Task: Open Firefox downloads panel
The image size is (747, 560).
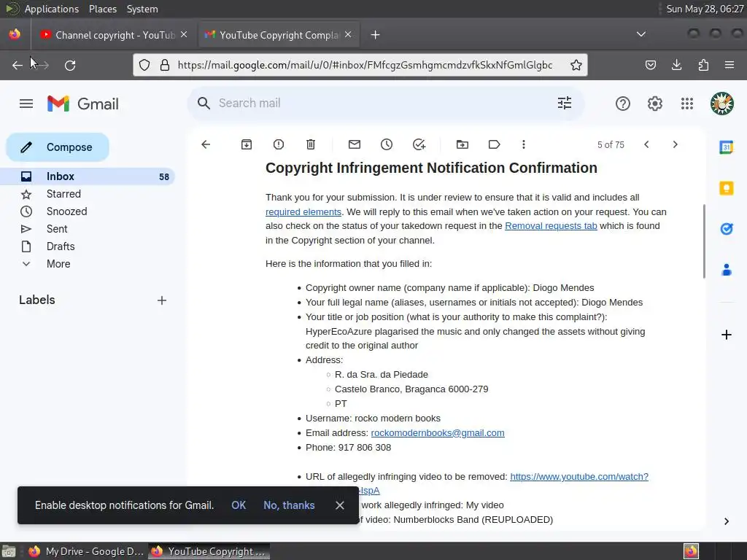Action: (x=676, y=65)
